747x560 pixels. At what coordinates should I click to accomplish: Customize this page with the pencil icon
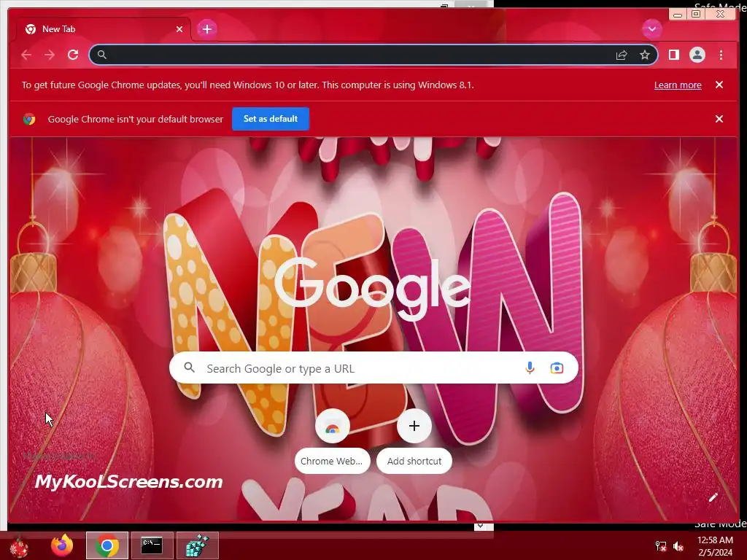tap(713, 497)
